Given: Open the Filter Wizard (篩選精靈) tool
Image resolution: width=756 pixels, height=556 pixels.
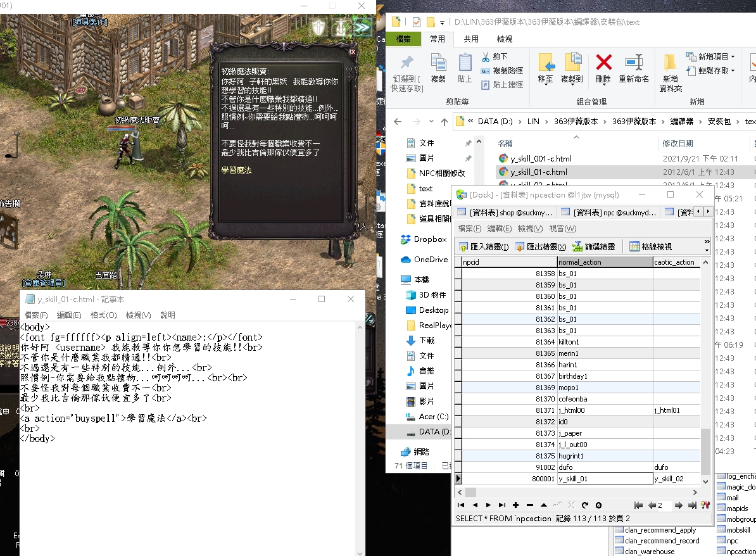Looking at the screenshot, I should click(x=593, y=247).
